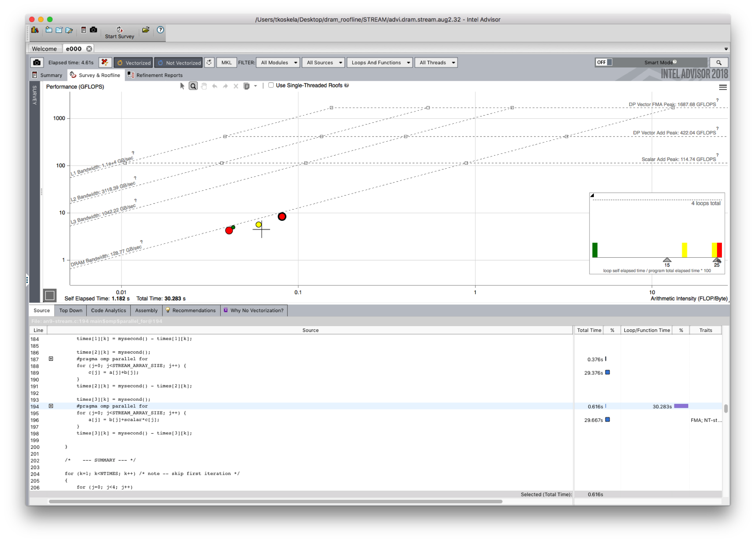The width and height of the screenshot is (756, 542).
Task: Switch to the Top Down tab
Action: click(71, 310)
